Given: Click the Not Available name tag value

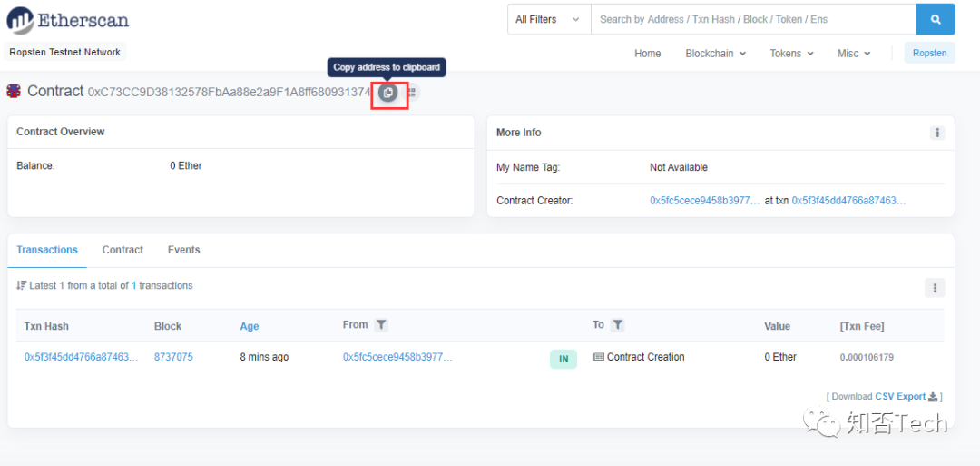Looking at the screenshot, I should point(679,168).
